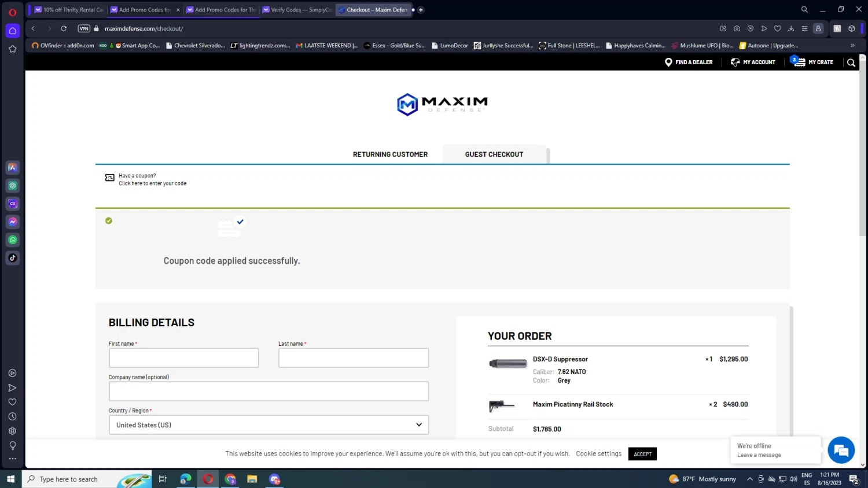
Task: Click the DSX-D Suppressor product thumbnail
Action: click(507, 364)
